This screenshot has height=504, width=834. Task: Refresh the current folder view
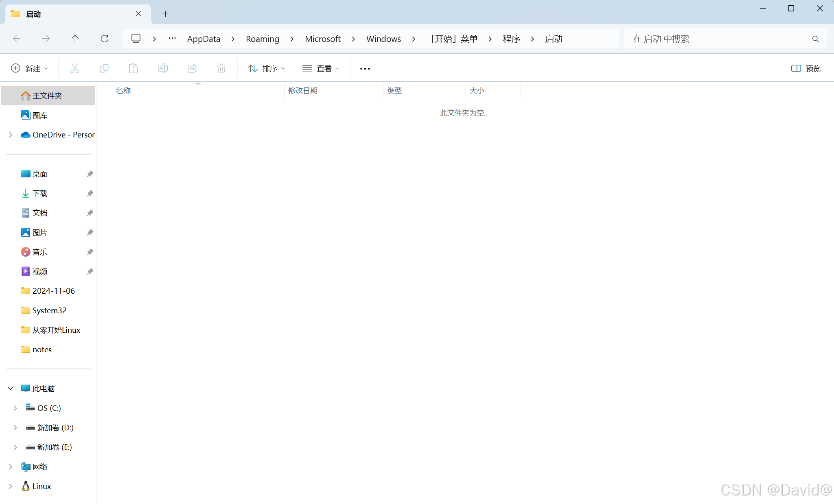tap(105, 39)
